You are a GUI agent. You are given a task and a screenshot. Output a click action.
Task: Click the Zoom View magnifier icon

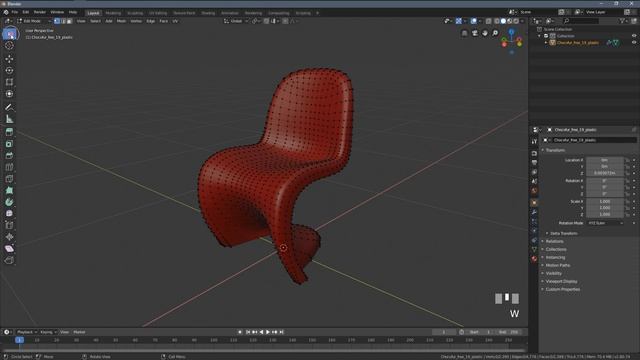pos(495,33)
